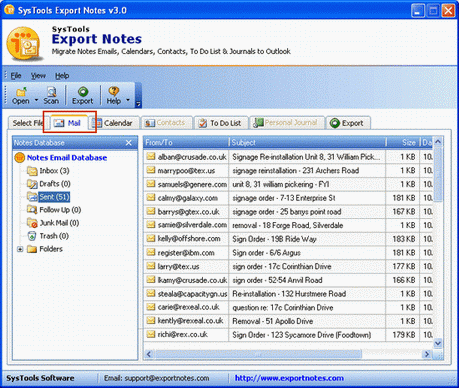Open dropdown arrow beside Open button
Image resolution: width=459 pixels, height=388 pixels.
tap(36, 100)
